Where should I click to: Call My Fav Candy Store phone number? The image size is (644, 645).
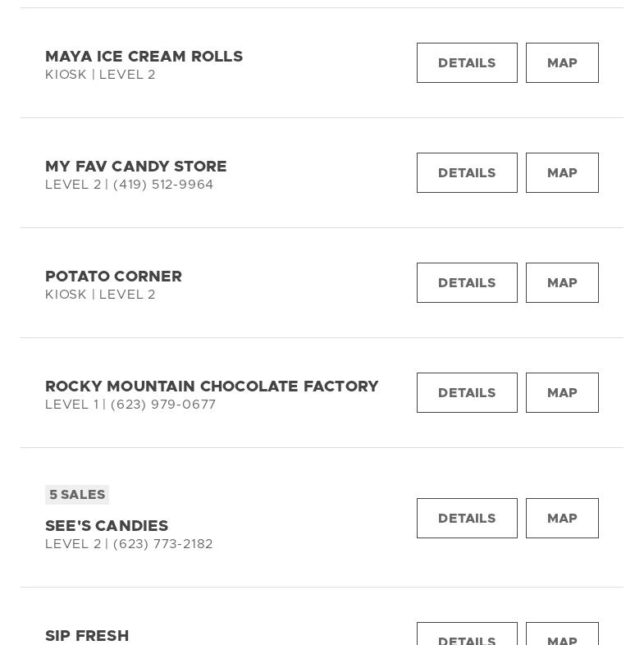(x=163, y=185)
